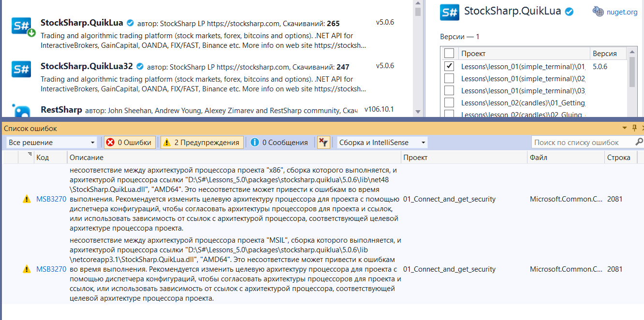This screenshot has width=644, height=320.
Task: Toggle the 2 Предупреждения warnings filter
Action: pos(202,142)
